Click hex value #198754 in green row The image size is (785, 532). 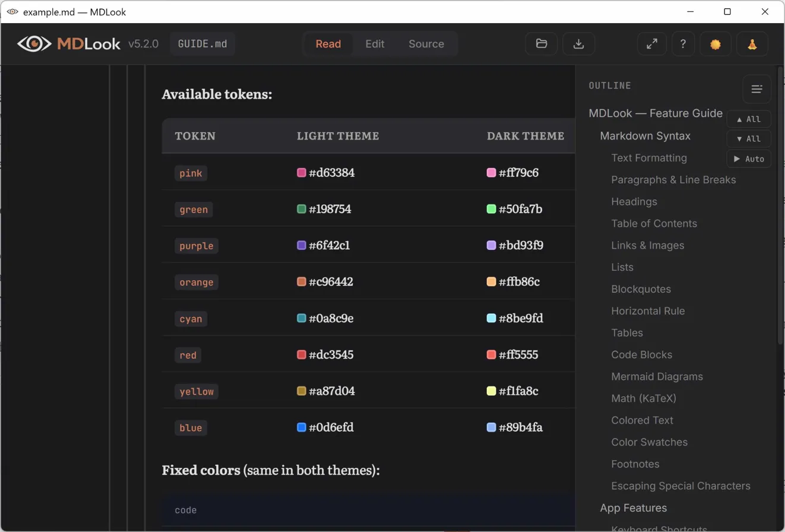[330, 209]
